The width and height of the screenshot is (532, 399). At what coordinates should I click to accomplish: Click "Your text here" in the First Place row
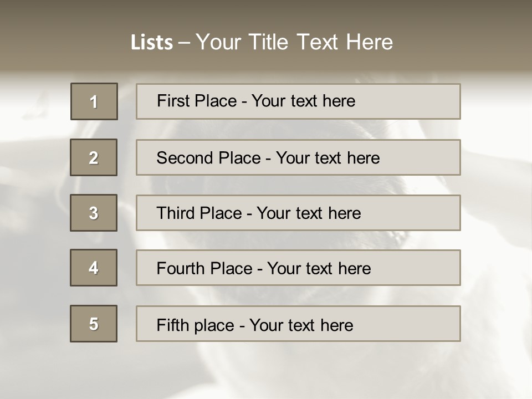coord(303,101)
